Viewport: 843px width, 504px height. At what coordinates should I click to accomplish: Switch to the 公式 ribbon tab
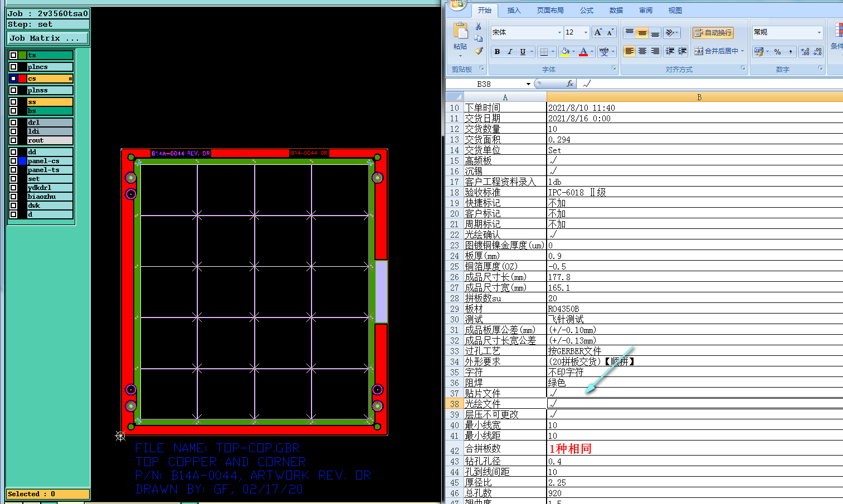point(587,11)
